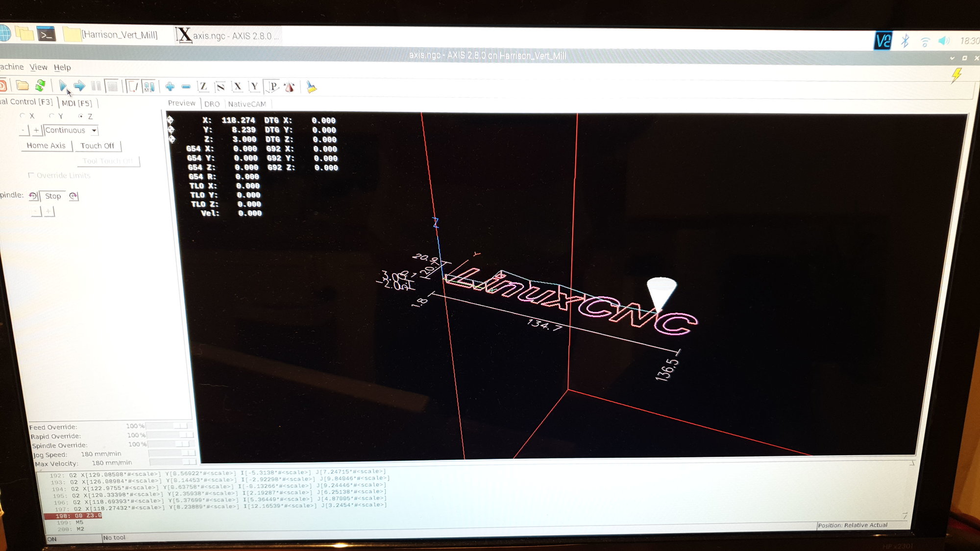Open the VNC server tray icon
980x551 pixels.
pyautogui.click(x=883, y=41)
